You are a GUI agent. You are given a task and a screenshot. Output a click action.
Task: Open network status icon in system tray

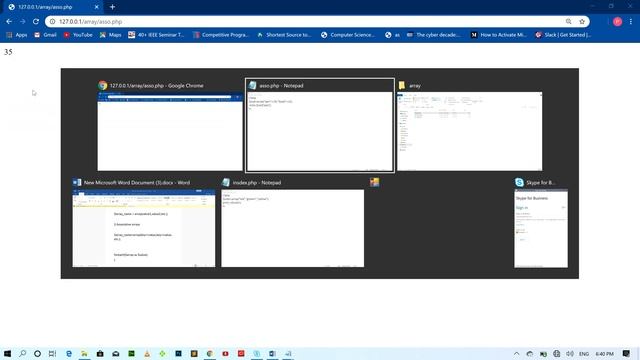pyautogui.click(x=557, y=353)
